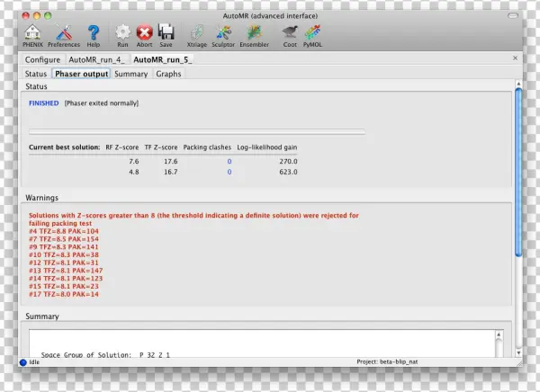Click the FINISHED status text

pyautogui.click(x=44, y=103)
